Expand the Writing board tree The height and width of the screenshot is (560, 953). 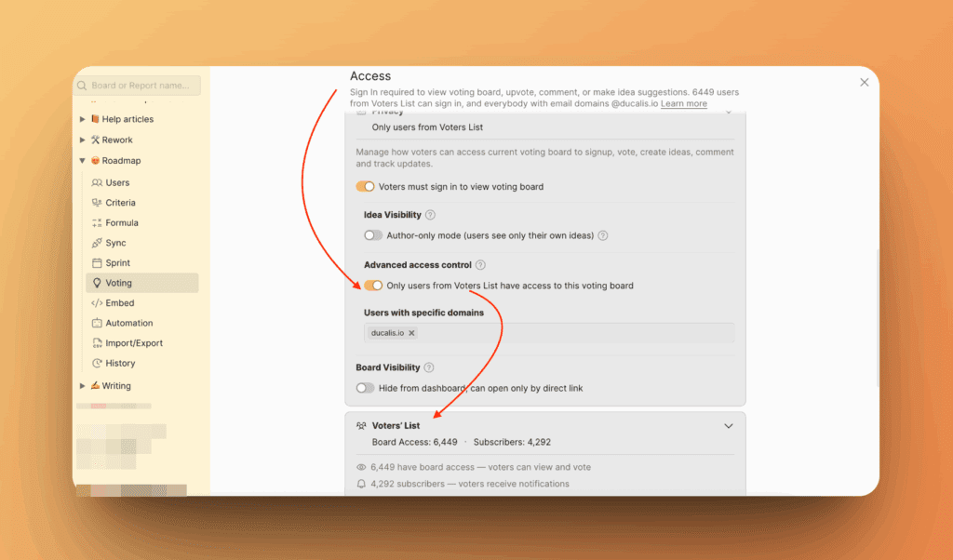(x=83, y=386)
